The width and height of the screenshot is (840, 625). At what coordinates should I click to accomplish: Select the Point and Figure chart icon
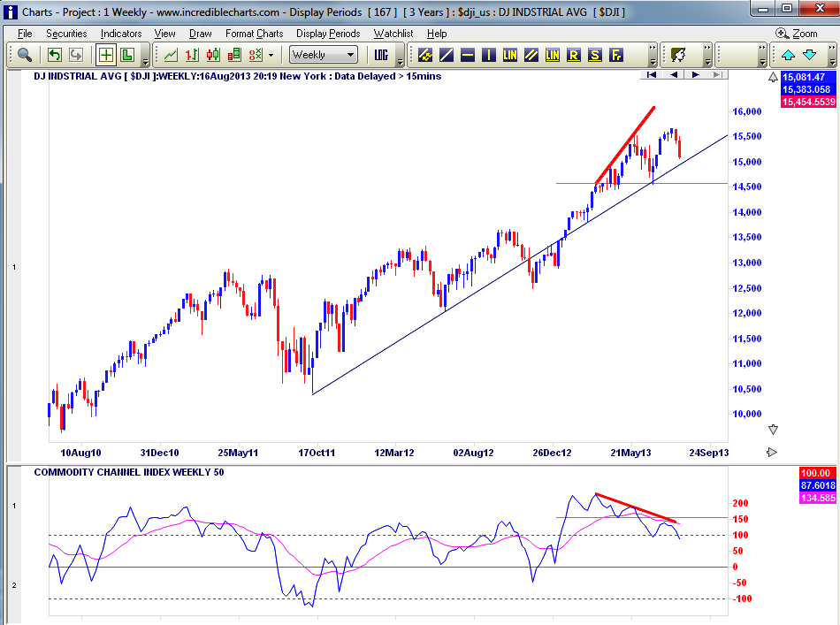[x=256, y=55]
